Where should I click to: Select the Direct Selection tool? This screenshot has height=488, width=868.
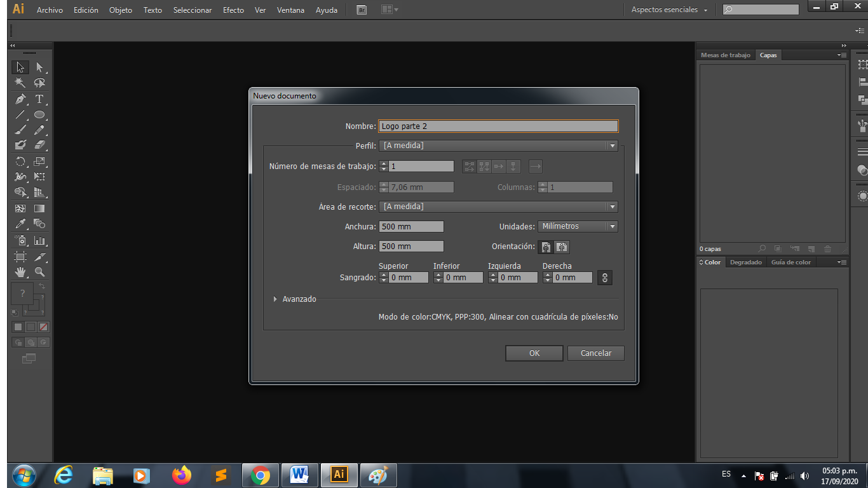click(39, 67)
